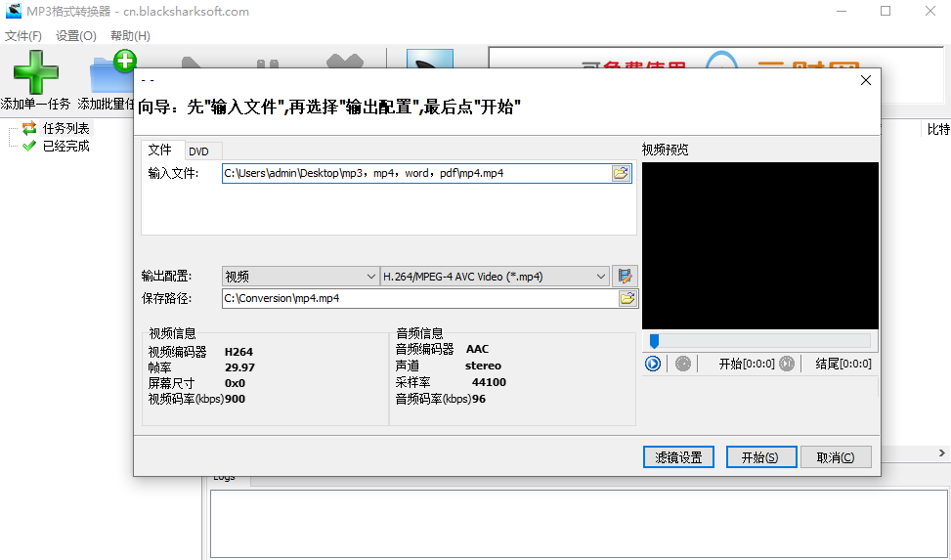Click the 0x0 screen size value
The height and width of the screenshot is (560, 951).
(x=235, y=383)
